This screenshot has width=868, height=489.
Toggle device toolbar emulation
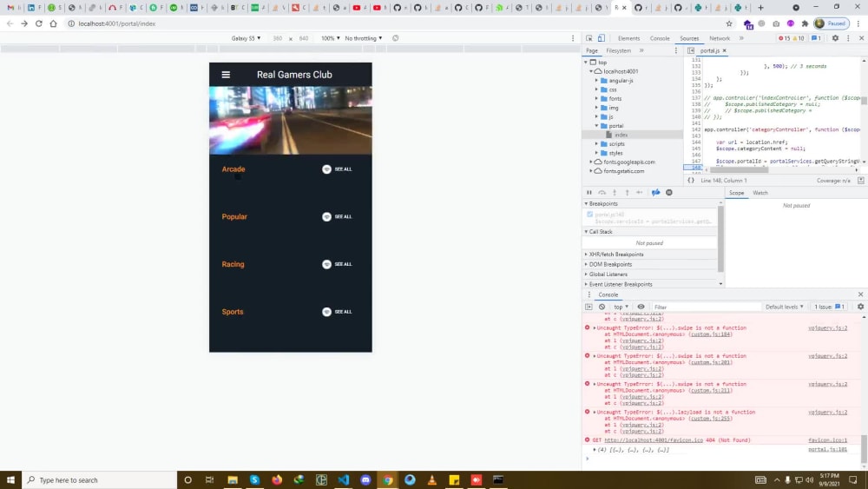(x=602, y=38)
